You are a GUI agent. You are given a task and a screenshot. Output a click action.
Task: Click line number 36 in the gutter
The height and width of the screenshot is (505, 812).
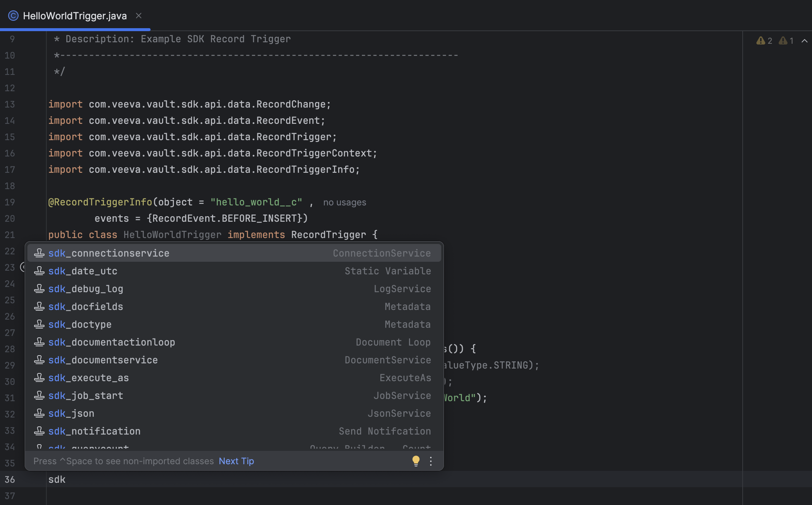[x=10, y=479]
